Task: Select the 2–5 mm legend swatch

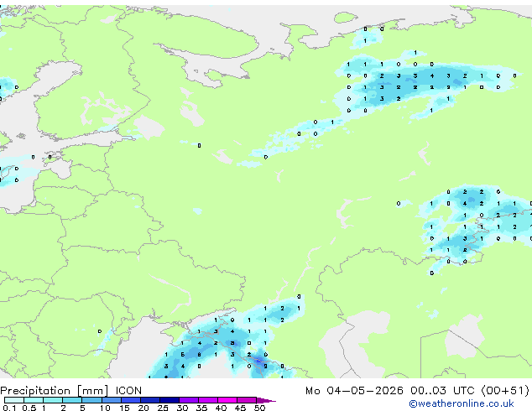Action: pos(72,400)
